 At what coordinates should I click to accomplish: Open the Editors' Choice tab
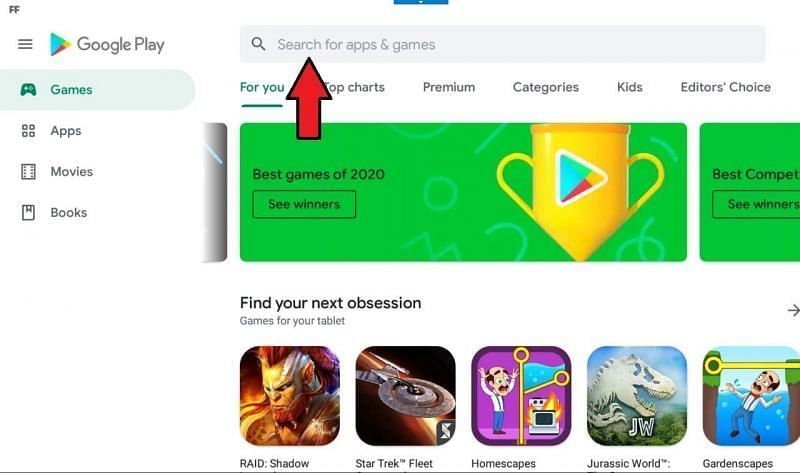pyautogui.click(x=726, y=87)
